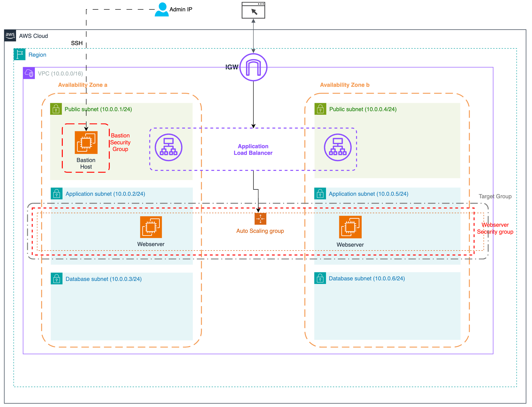Click the browser window client icon

coord(253,10)
